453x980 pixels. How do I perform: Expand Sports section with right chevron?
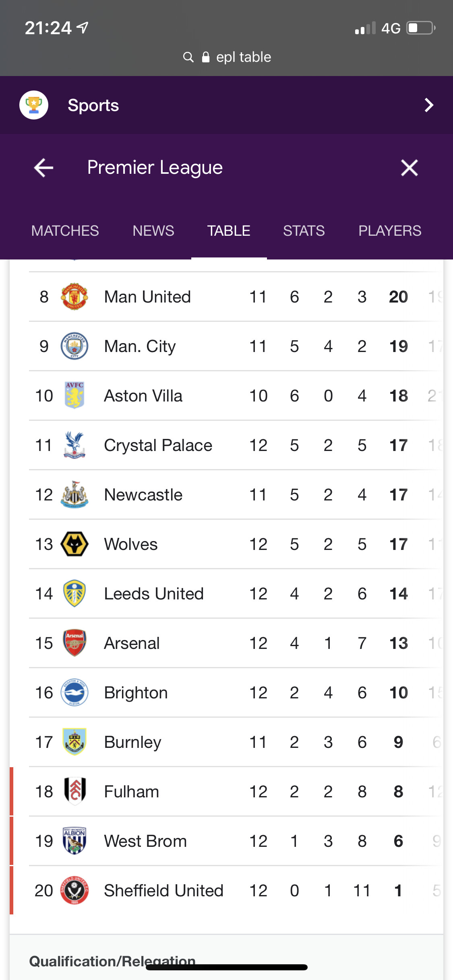point(429,105)
